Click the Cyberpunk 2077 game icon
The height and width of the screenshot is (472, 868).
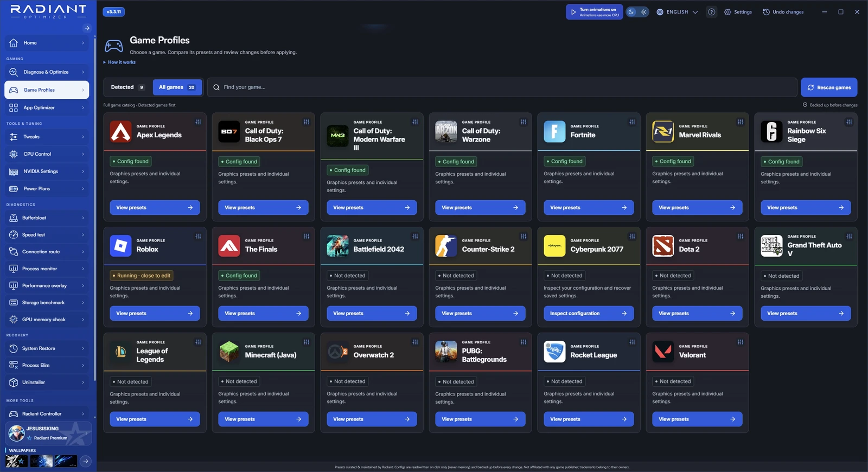tap(554, 246)
